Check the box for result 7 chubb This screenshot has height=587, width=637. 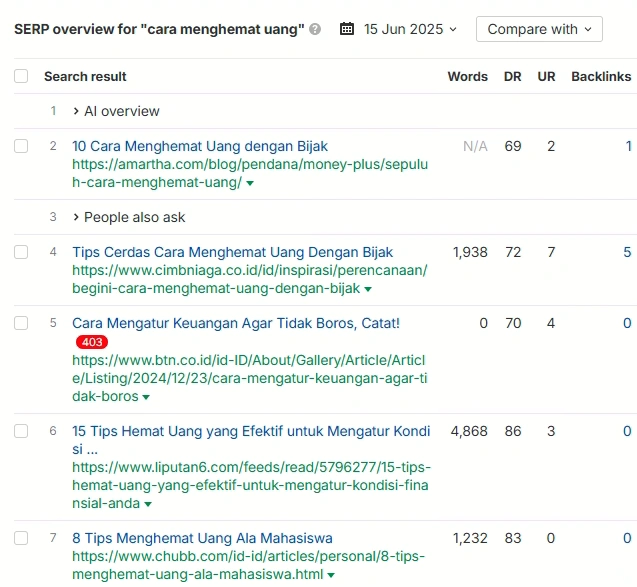(x=21, y=538)
